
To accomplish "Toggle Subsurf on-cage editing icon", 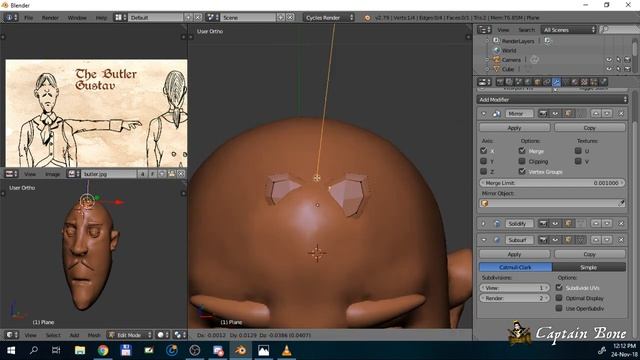I will (x=580, y=240).
